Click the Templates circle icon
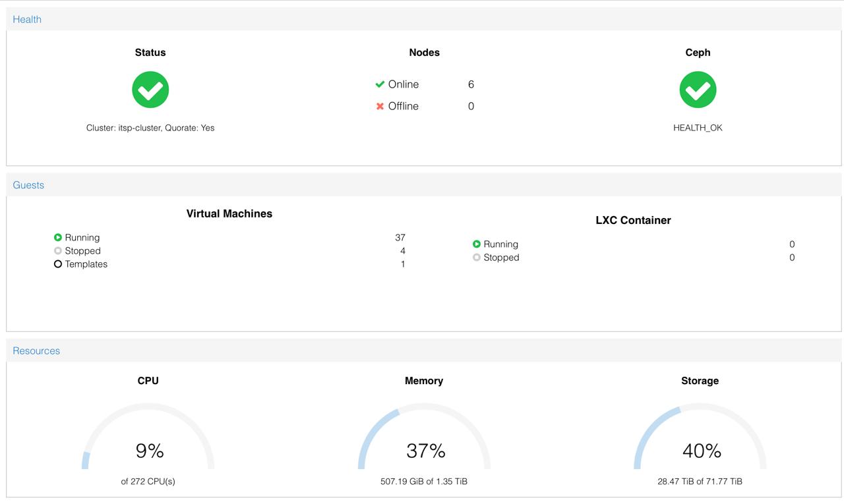Screen dimensions: 844x504 coord(58,264)
